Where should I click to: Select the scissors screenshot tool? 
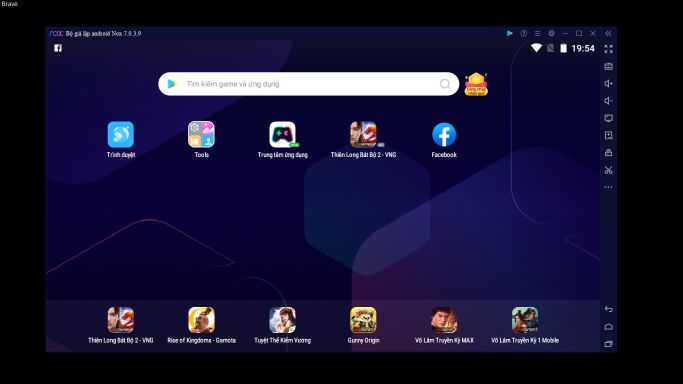609,170
